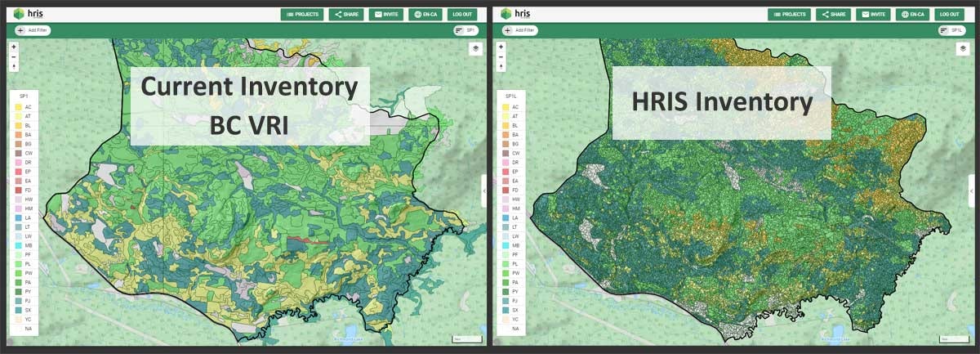This screenshot has width=980, height=354.
Task: Open Projects in the left Current Inventory window
Action: tap(302, 14)
